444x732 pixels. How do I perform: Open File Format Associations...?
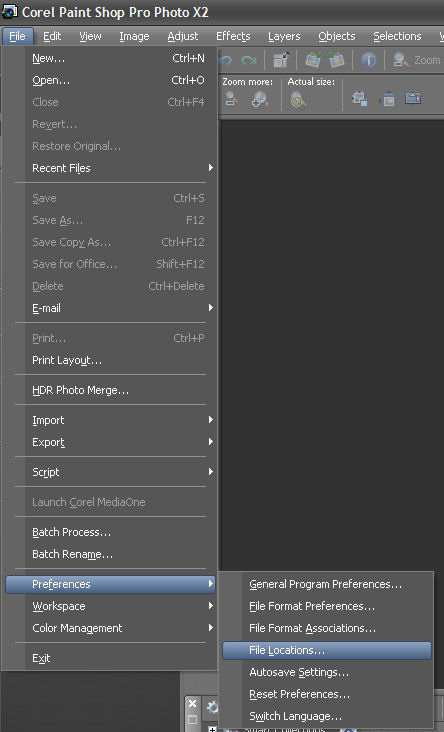click(x=327, y=628)
